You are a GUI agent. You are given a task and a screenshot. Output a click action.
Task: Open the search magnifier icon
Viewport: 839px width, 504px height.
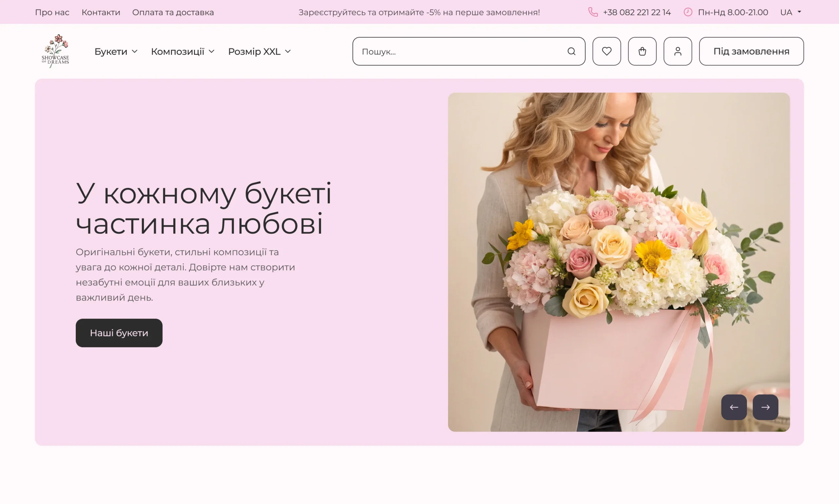pos(572,51)
